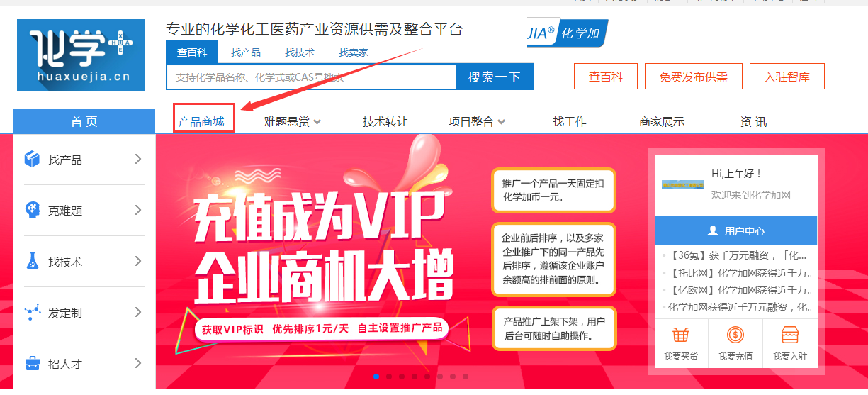Click the huaxuejia.cn site logo
868x395 pixels.
[x=81, y=55]
